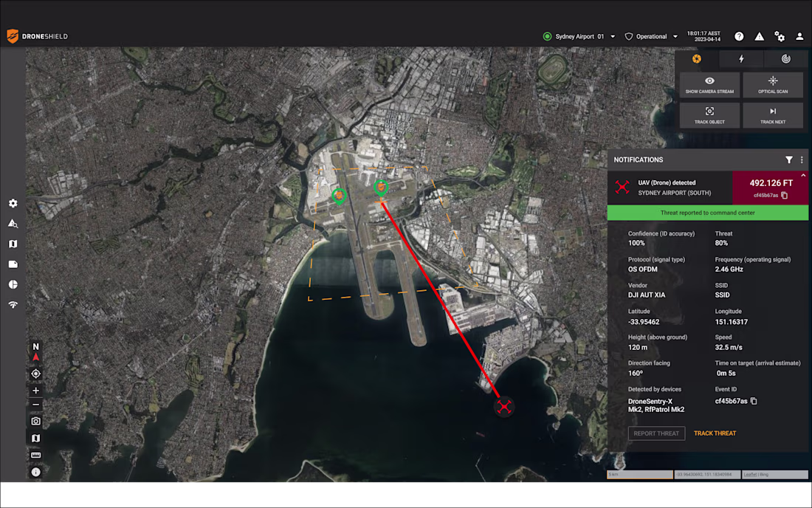
Task: Click the direction value 160°
Action: [x=636, y=374]
